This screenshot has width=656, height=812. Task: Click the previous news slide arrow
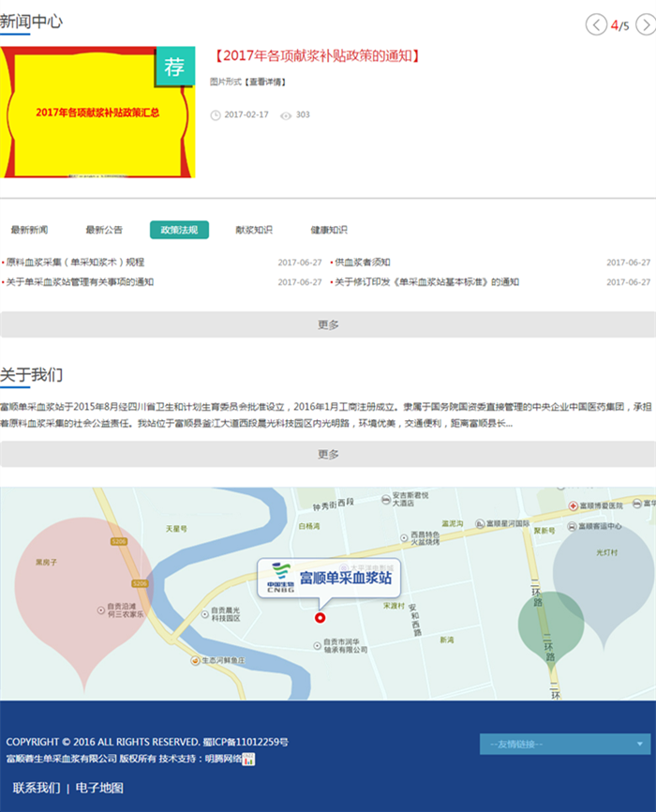[596, 25]
